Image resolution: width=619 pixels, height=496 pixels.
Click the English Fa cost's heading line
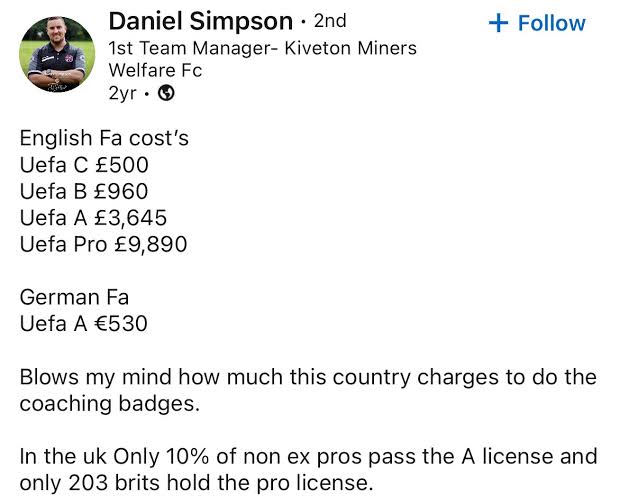click(104, 138)
